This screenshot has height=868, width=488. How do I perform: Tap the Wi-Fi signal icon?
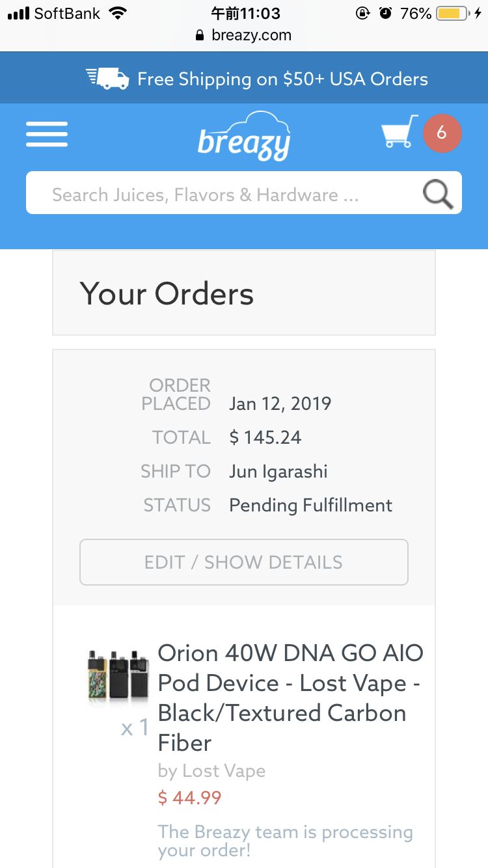click(x=118, y=13)
